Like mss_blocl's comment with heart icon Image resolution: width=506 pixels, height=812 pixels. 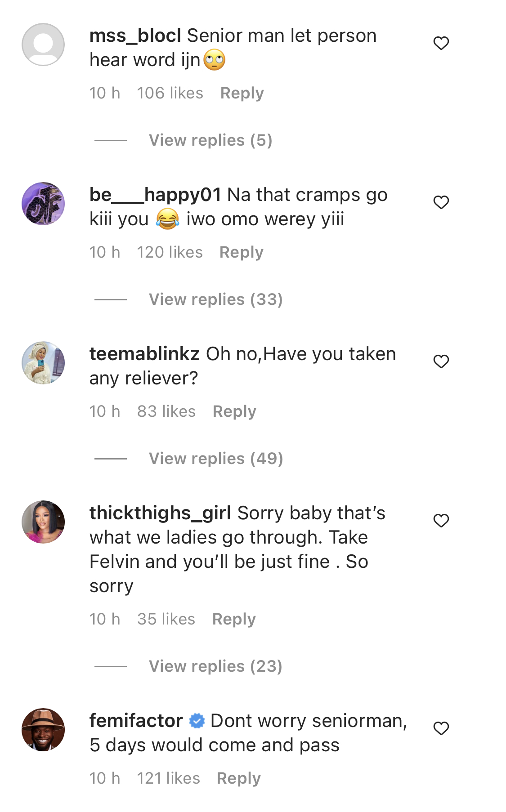click(x=441, y=43)
